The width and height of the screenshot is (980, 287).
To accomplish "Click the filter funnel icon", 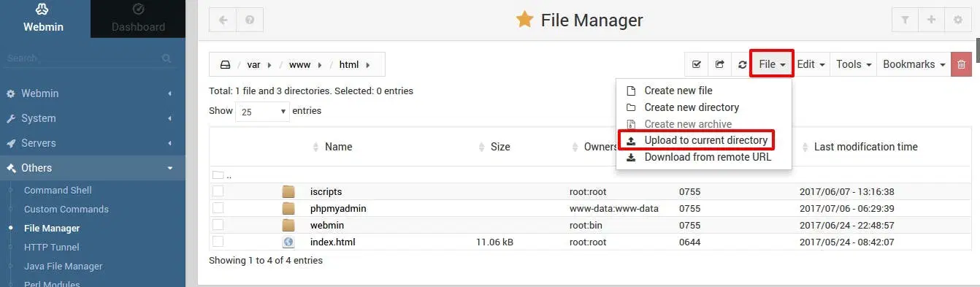I will 906,20.
